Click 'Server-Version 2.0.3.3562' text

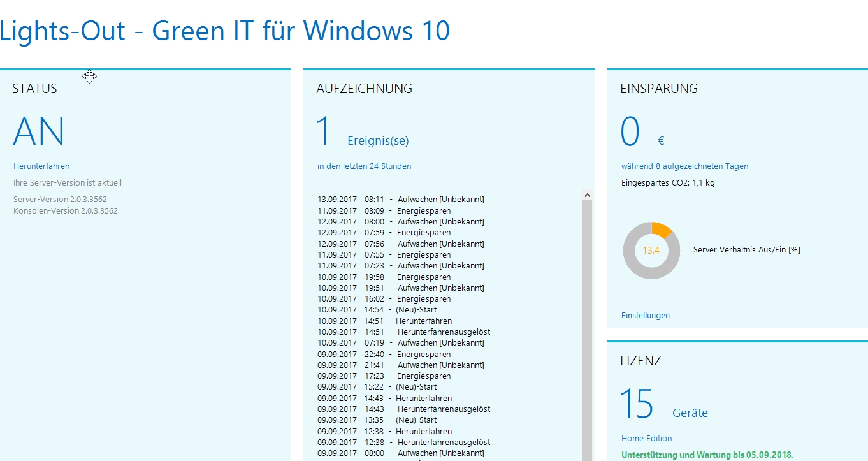pos(60,200)
